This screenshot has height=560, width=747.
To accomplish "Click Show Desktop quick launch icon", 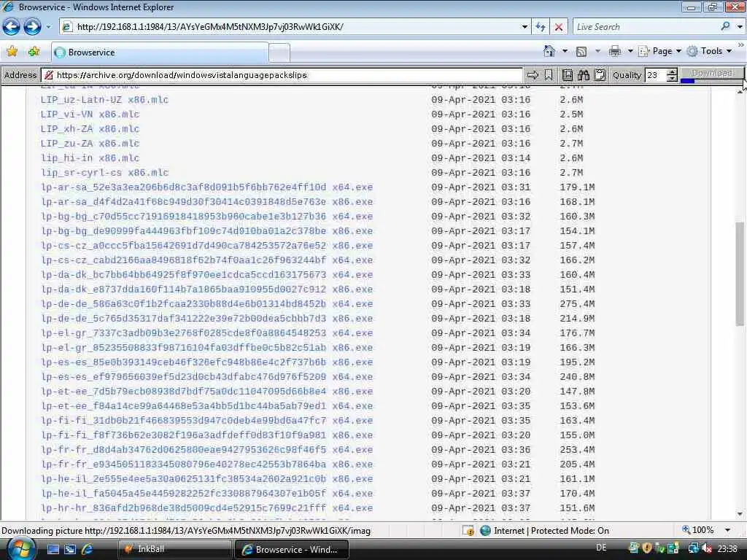I will (53, 549).
